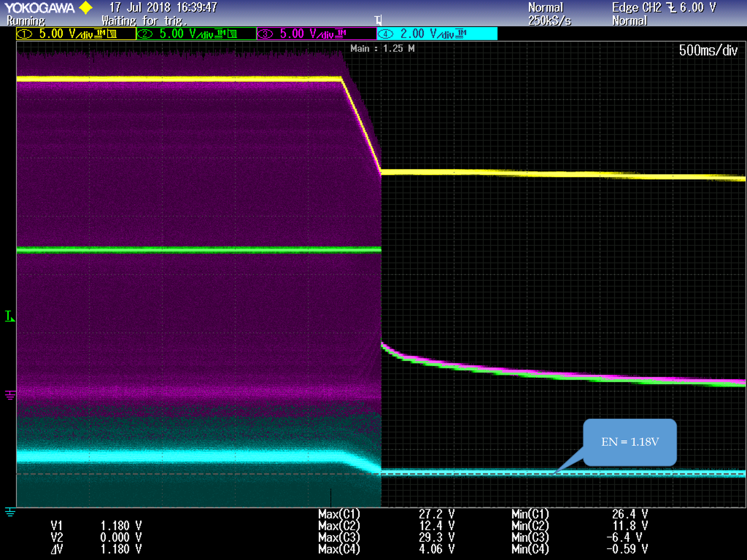Click the date 17 Jul 2018 timestamp

[163, 7]
